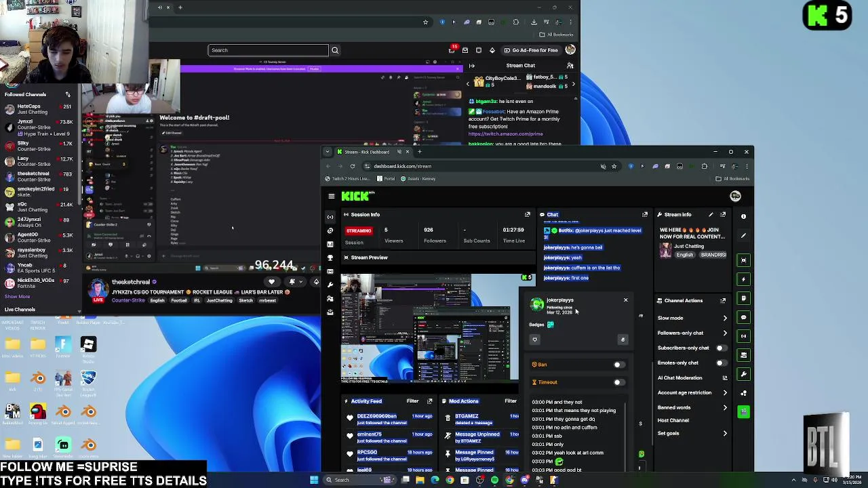Open Twitch chat community users icon
Screen dimensions: 868x488
click(570, 66)
